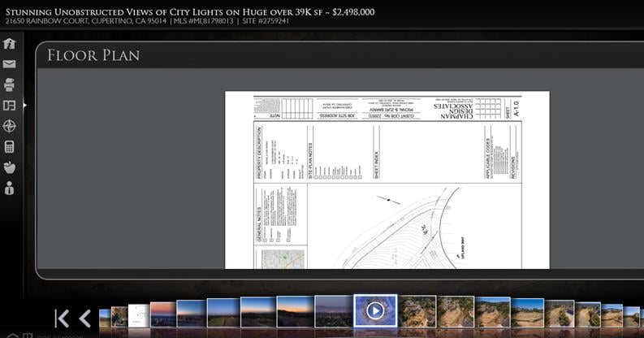This screenshot has width=644, height=338.
Task: Select the floor plan icon in sidebar
Action: [x=10, y=105]
